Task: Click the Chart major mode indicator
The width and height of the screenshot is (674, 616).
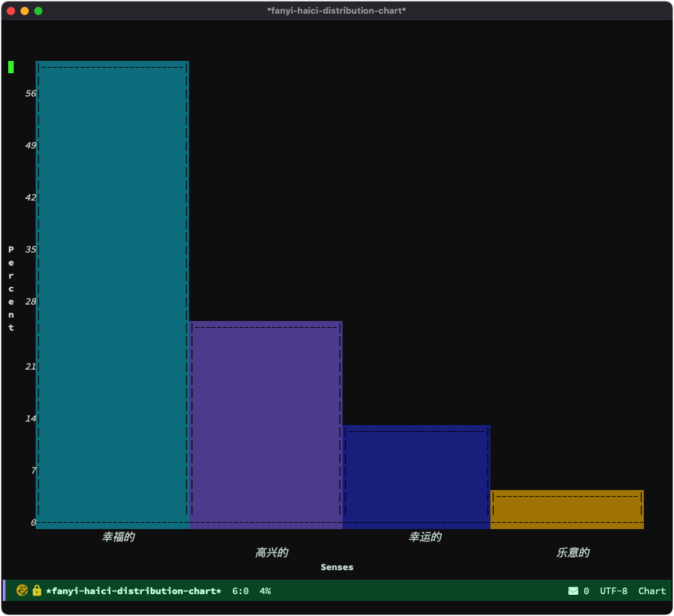Action: coord(651,591)
